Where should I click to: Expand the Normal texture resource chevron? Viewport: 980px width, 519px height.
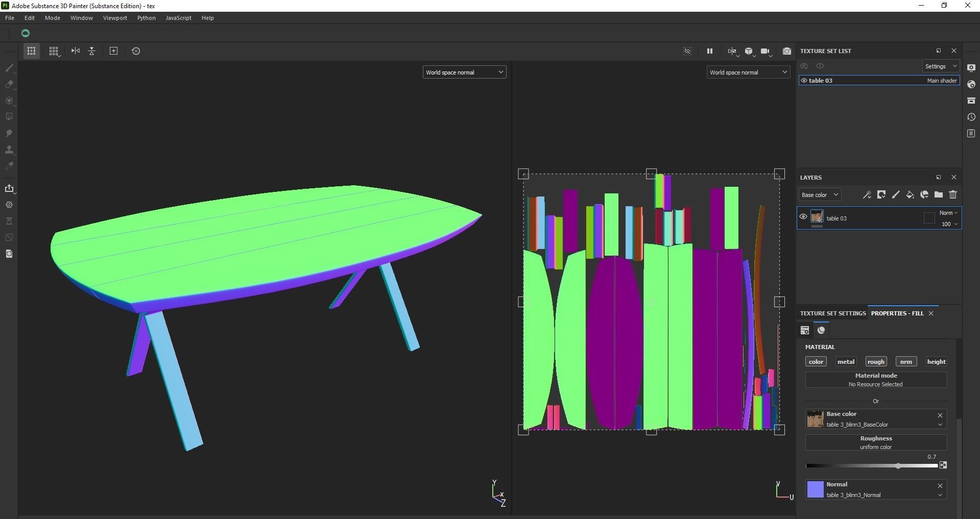pyautogui.click(x=940, y=495)
